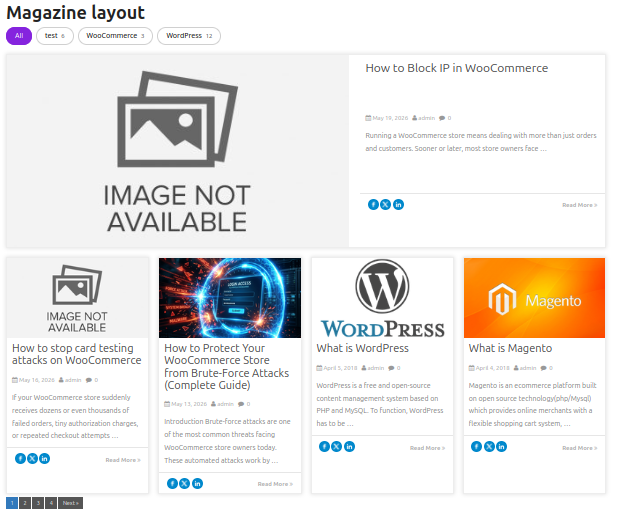
Task: Click 'Magazine layout' page heading
Action: [x=76, y=13]
